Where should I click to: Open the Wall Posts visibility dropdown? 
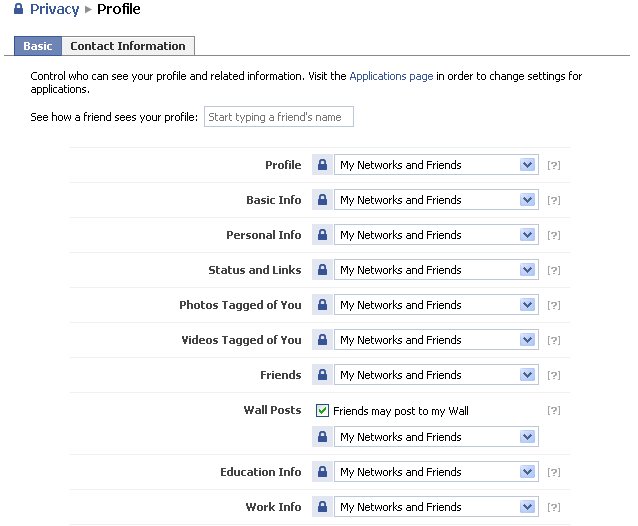pyautogui.click(x=436, y=437)
